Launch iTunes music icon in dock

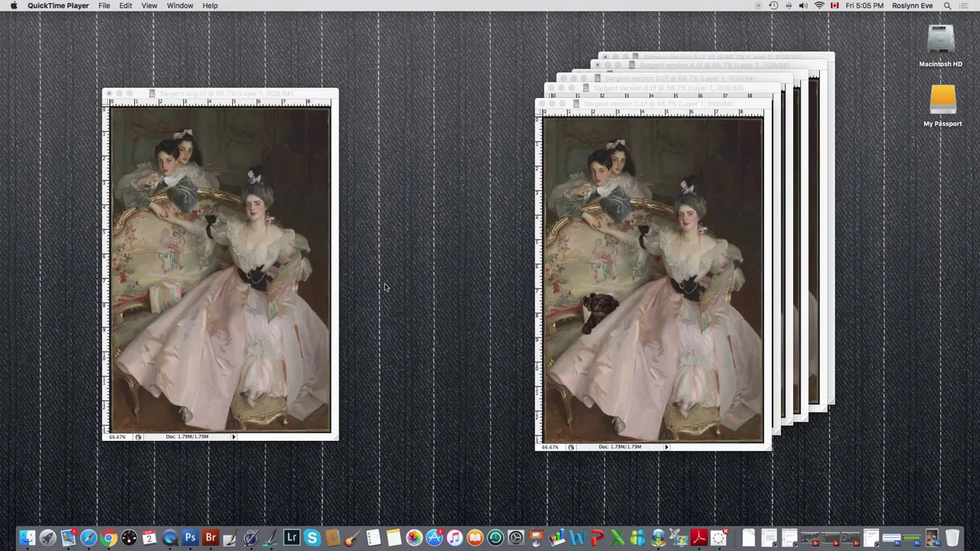[455, 538]
